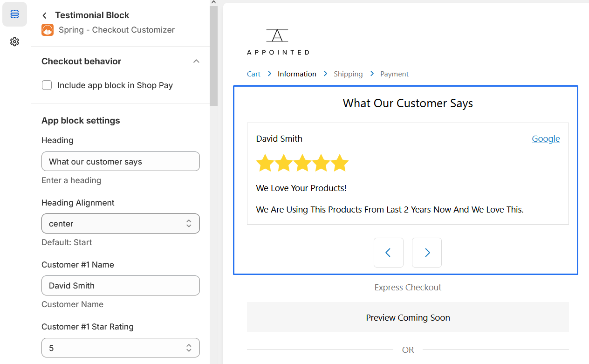Viewport: 589px width, 364px height.
Task: Switch to the Cart step in the breadcrumb
Action: coord(253,74)
